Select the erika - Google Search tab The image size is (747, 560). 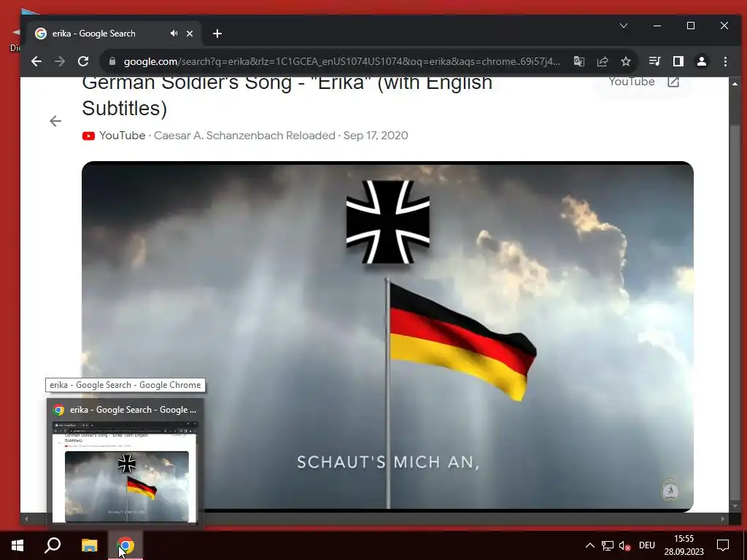pyautogui.click(x=113, y=34)
